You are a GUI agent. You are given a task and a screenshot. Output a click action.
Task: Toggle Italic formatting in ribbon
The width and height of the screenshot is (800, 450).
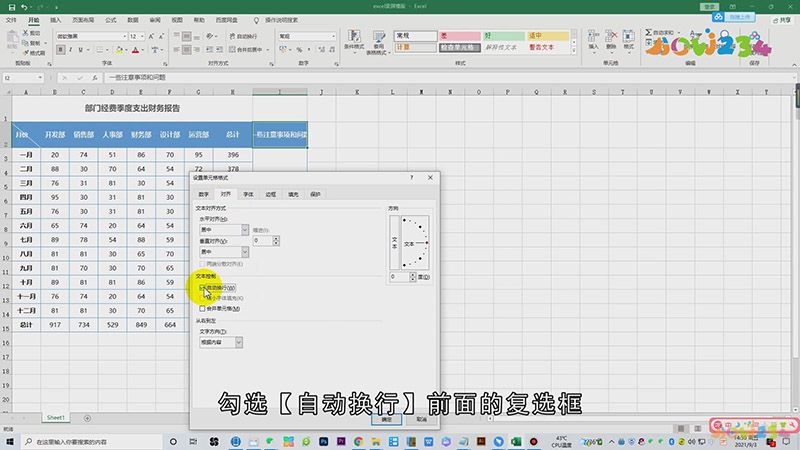coord(70,49)
